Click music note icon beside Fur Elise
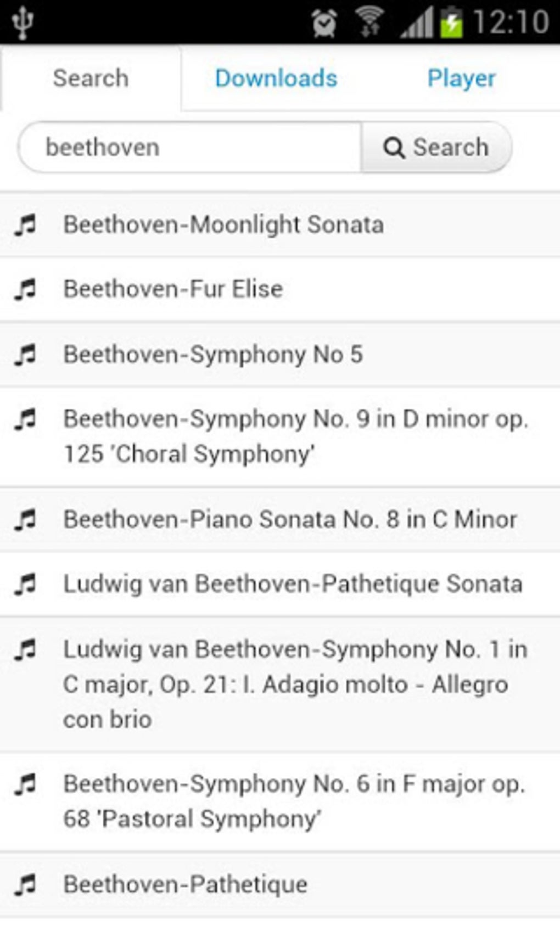 click(x=25, y=289)
